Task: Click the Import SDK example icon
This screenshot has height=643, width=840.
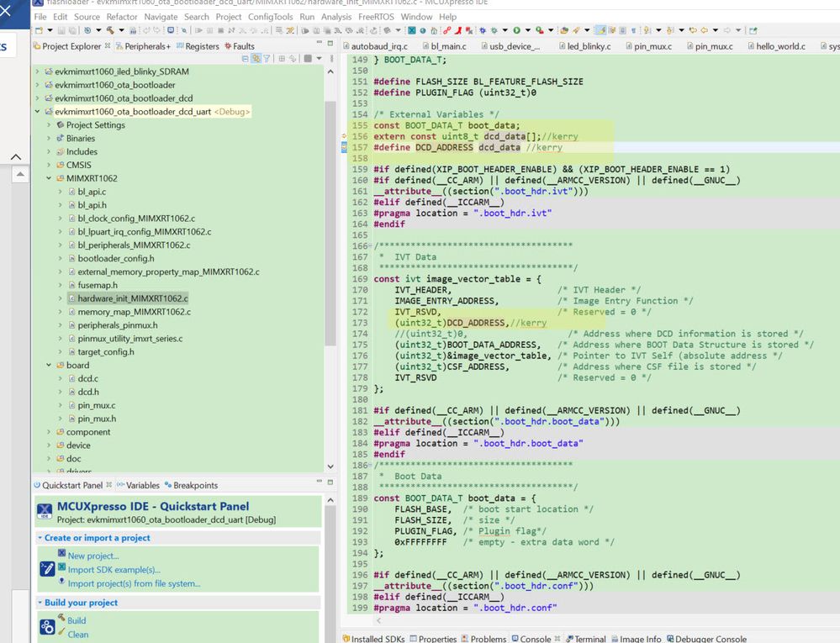Action: pos(61,567)
